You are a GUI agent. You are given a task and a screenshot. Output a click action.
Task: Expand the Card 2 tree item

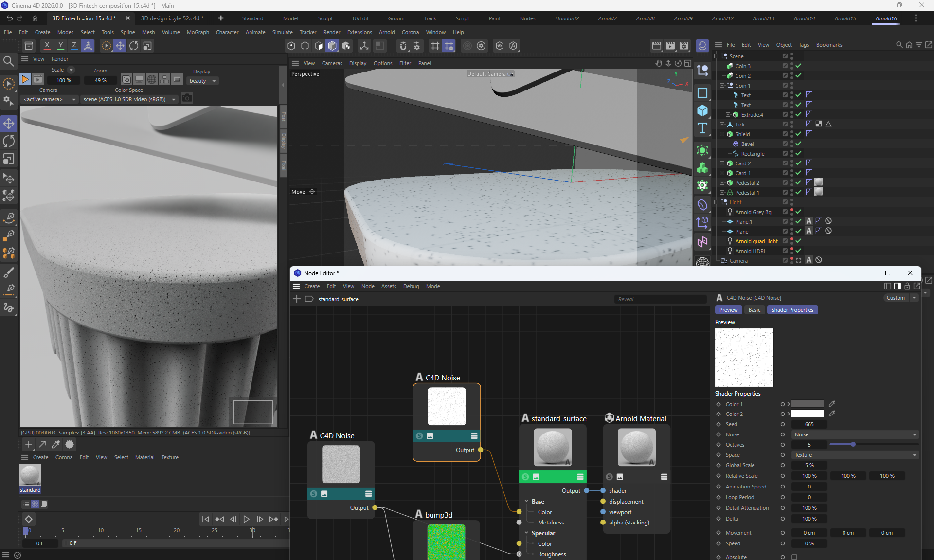click(722, 163)
